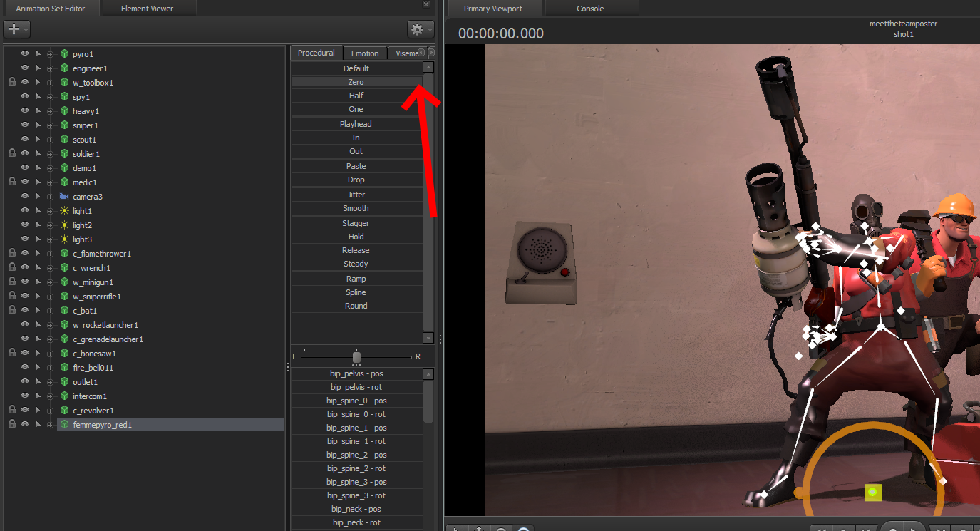Expand the light1 node
The height and width of the screenshot is (531, 980).
[x=50, y=211]
